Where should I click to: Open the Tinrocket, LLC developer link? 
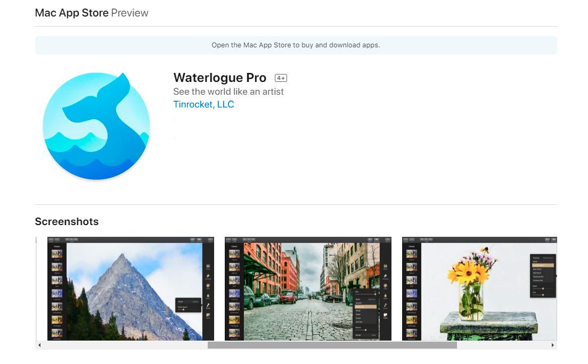(203, 104)
